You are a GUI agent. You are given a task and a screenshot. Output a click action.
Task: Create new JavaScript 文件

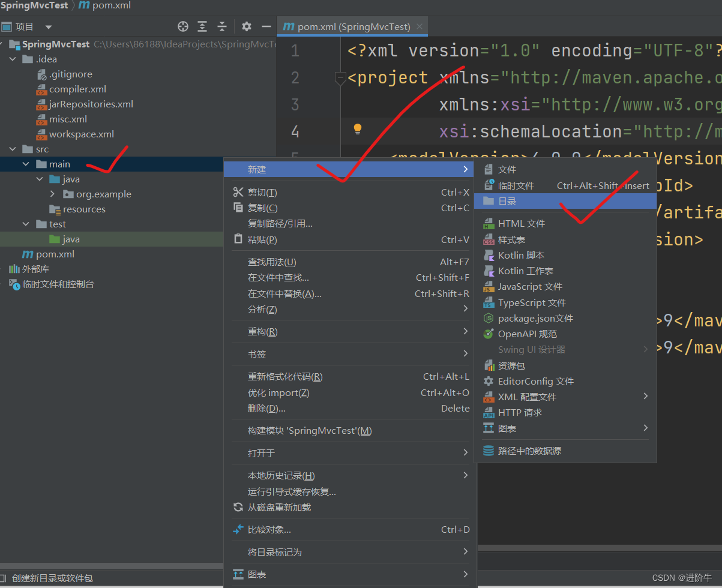[565, 287]
